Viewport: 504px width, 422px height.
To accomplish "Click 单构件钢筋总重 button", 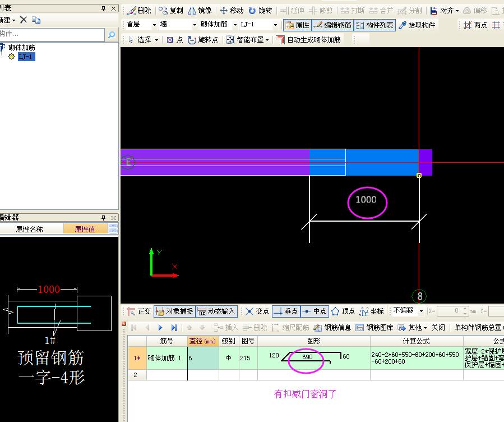I will point(478,327).
